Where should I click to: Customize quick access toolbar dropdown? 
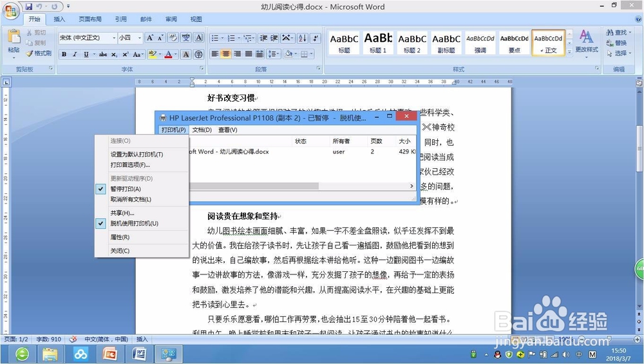68,6
